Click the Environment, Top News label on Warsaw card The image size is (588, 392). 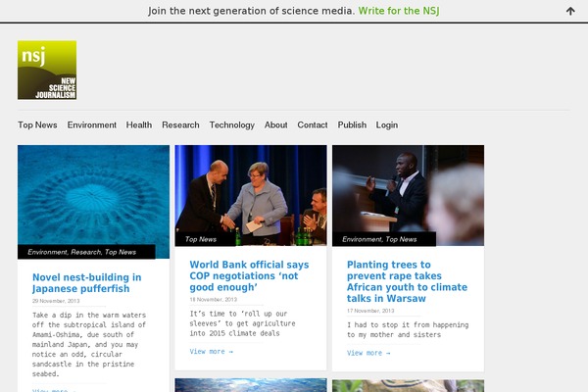pos(379,239)
